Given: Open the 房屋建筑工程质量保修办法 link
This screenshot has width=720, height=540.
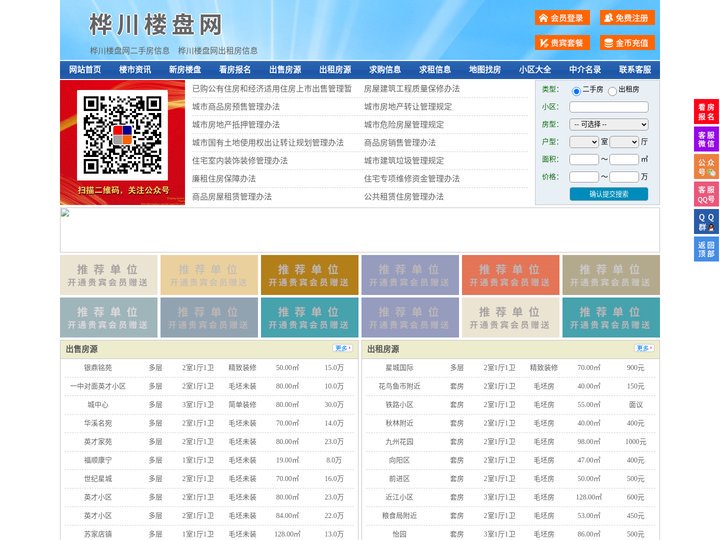Looking at the screenshot, I should (x=412, y=89).
